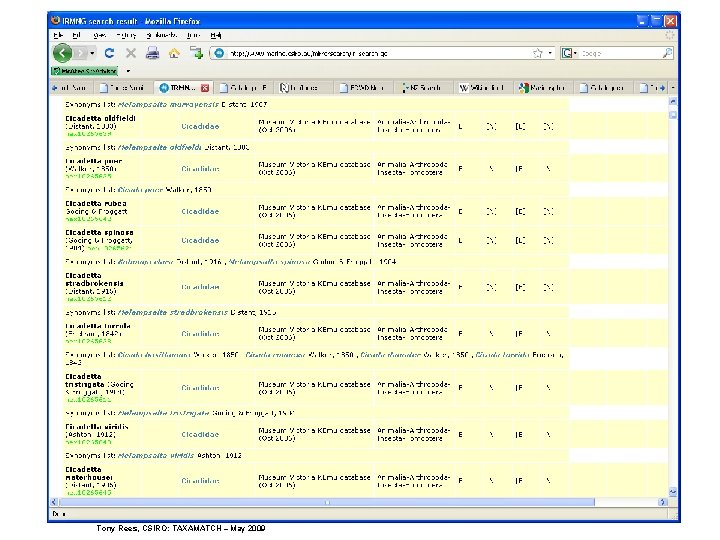This screenshot has width=720, height=540.
Task: Open synonym link Cicada basiflamma
Action: click(154, 355)
